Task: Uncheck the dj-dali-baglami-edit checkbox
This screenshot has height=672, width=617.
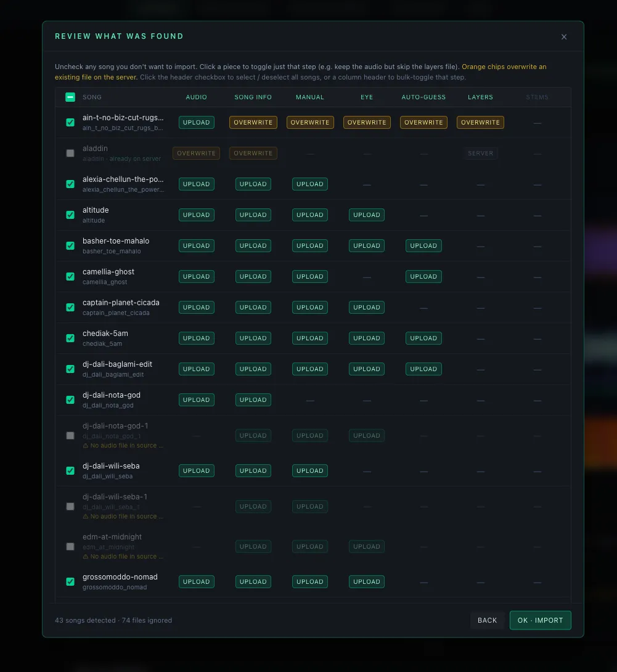Action: (70, 369)
